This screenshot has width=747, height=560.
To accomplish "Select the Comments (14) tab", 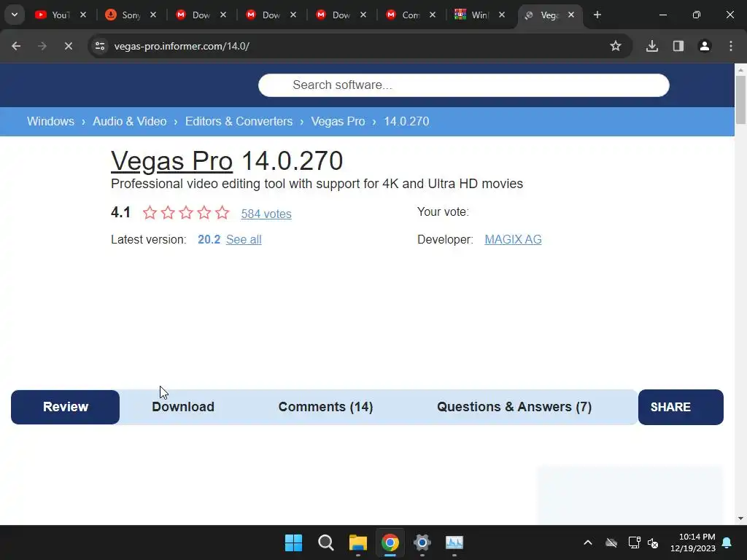I will coord(325,407).
